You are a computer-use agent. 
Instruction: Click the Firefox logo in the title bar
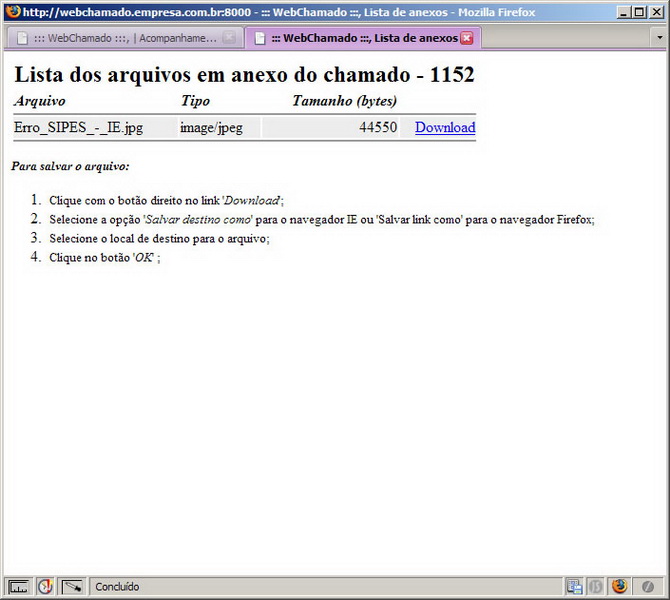[11, 12]
